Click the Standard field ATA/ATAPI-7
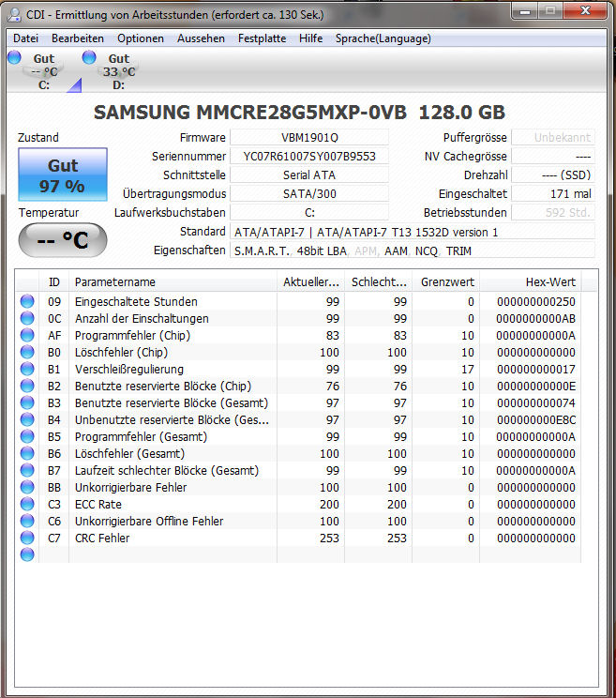This screenshot has height=698, width=616. coord(413,232)
